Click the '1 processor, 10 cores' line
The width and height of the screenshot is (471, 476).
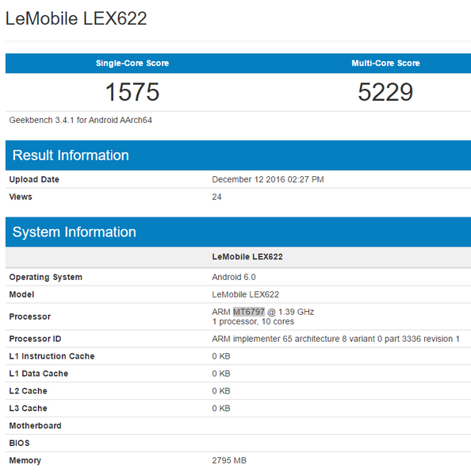[253, 321]
